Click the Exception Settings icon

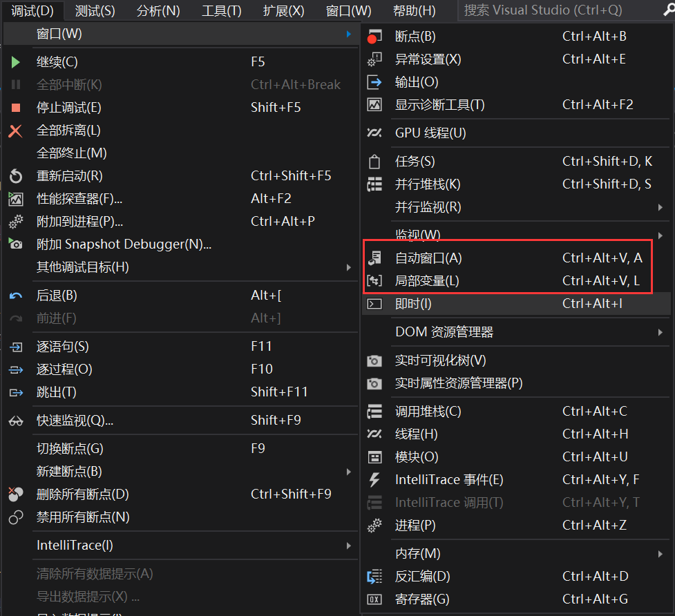[x=374, y=59]
